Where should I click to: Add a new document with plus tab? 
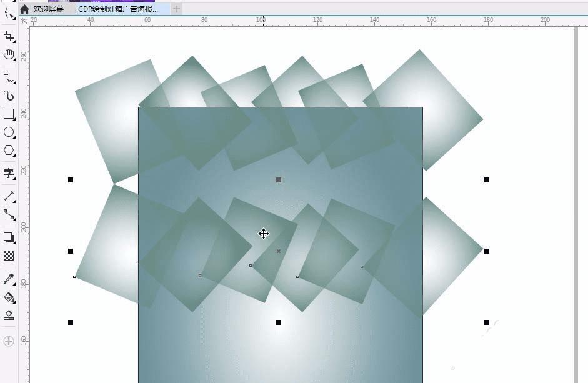click(176, 9)
